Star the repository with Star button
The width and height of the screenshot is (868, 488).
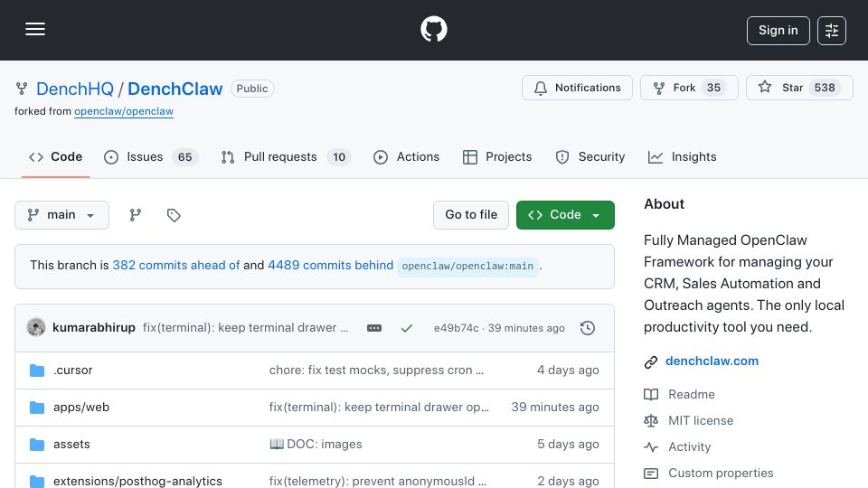pyautogui.click(x=799, y=88)
